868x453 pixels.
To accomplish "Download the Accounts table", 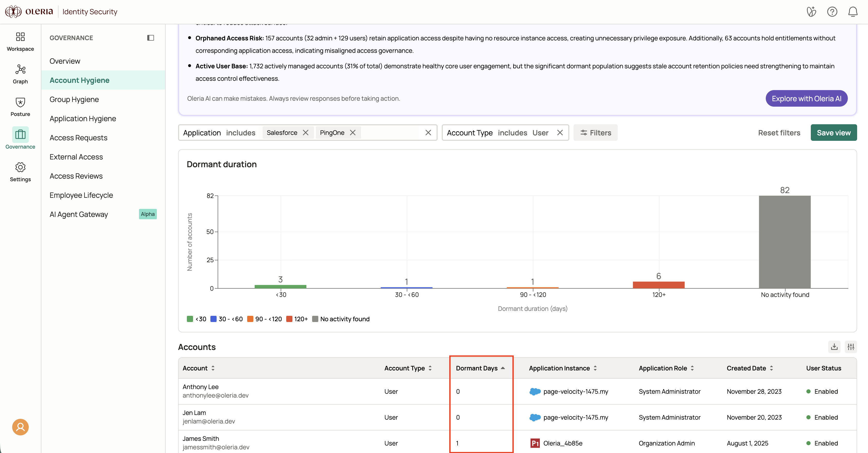I will click(x=834, y=347).
